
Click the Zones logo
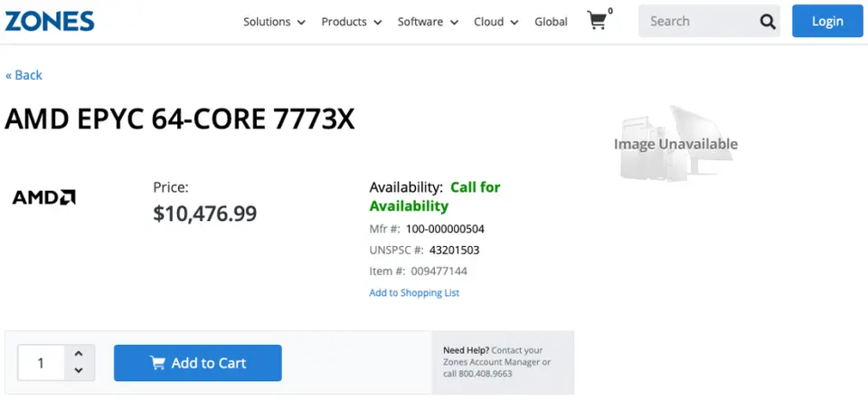click(x=49, y=21)
